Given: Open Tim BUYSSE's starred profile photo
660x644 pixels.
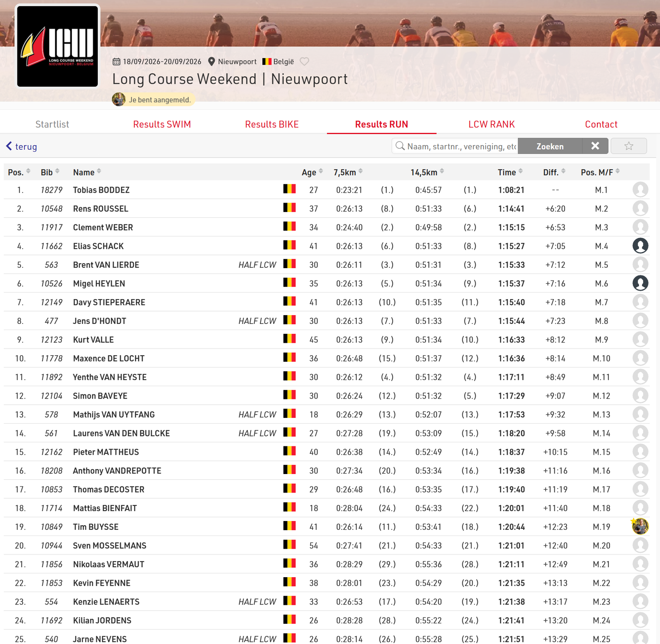Looking at the screenshot, I should point(640,526).
